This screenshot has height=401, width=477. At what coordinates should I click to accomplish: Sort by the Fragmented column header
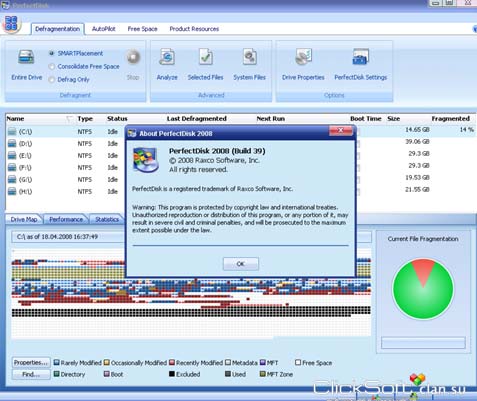(451, 119)
